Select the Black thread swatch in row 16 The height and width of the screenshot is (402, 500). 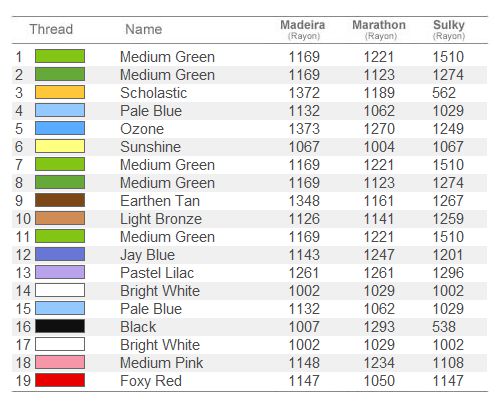[60, 326]
